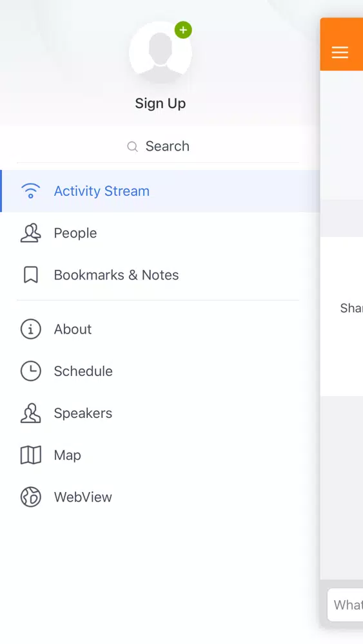
Task: View the Schedule
Action: pos(160,371)
